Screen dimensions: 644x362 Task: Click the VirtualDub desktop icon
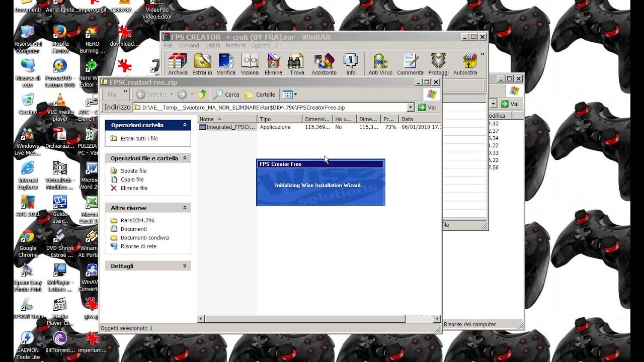60,175
